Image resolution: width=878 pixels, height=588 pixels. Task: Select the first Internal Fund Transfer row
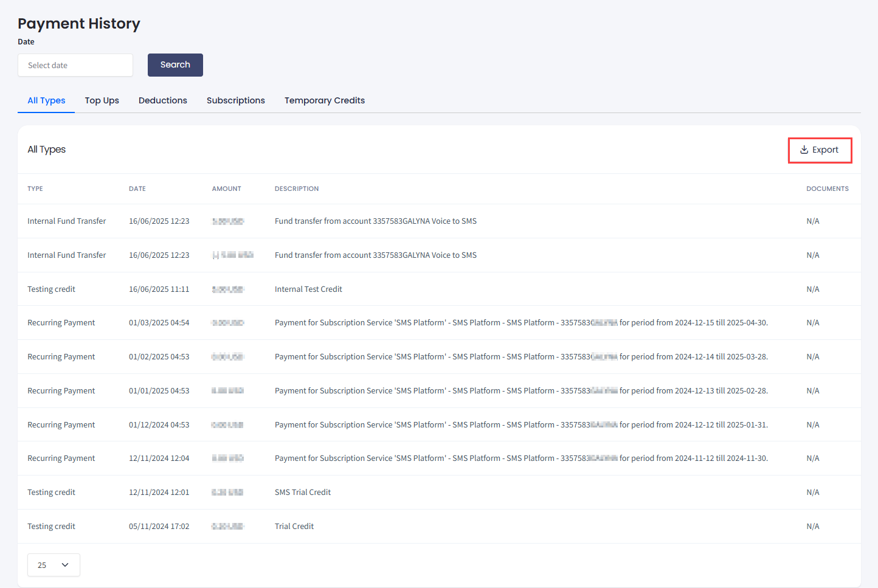67,221
